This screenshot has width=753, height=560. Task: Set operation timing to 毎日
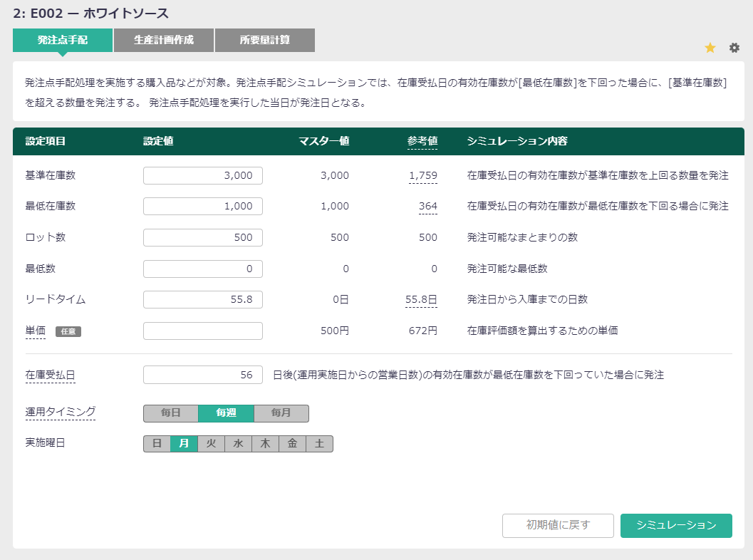(171, 413)
